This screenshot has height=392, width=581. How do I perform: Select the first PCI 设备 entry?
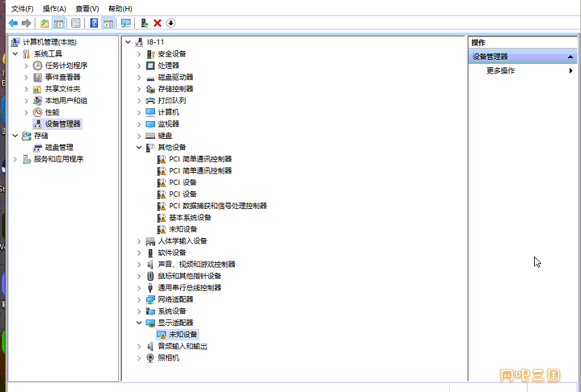tap(183, 182)
